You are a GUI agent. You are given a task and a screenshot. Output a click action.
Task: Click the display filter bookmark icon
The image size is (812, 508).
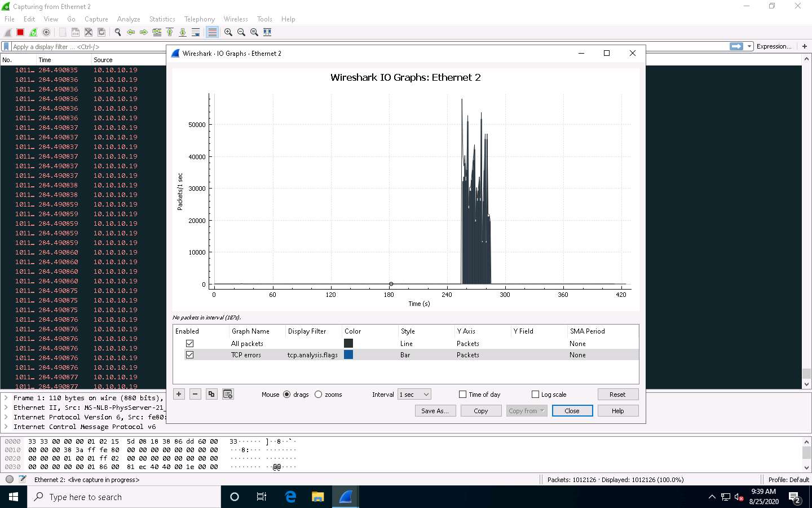tap(6, 46)
